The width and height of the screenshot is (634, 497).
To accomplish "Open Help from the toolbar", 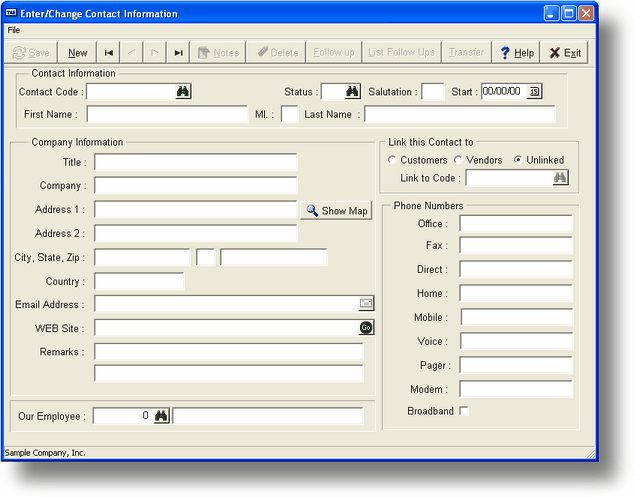I will [516, 53].
